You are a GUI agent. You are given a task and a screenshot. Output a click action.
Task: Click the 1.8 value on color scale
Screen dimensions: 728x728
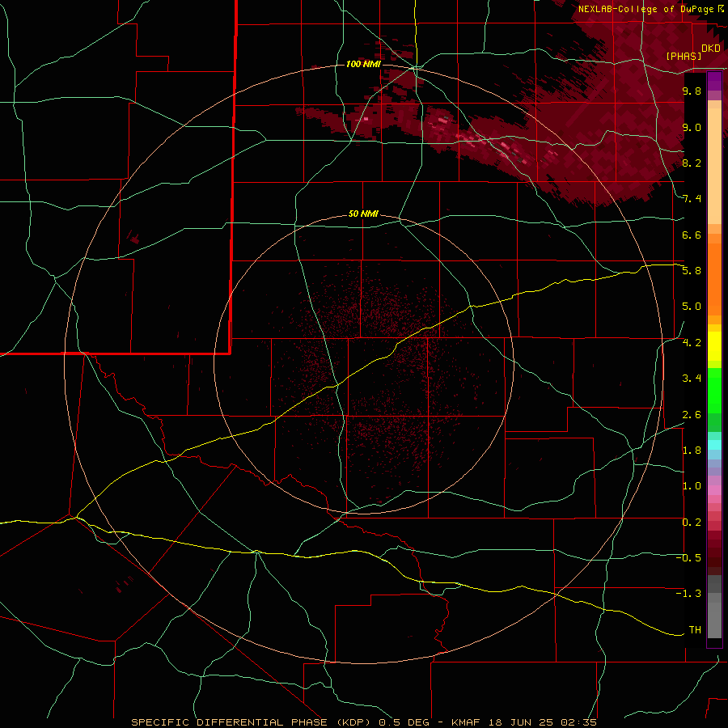(x=692, y=451)
